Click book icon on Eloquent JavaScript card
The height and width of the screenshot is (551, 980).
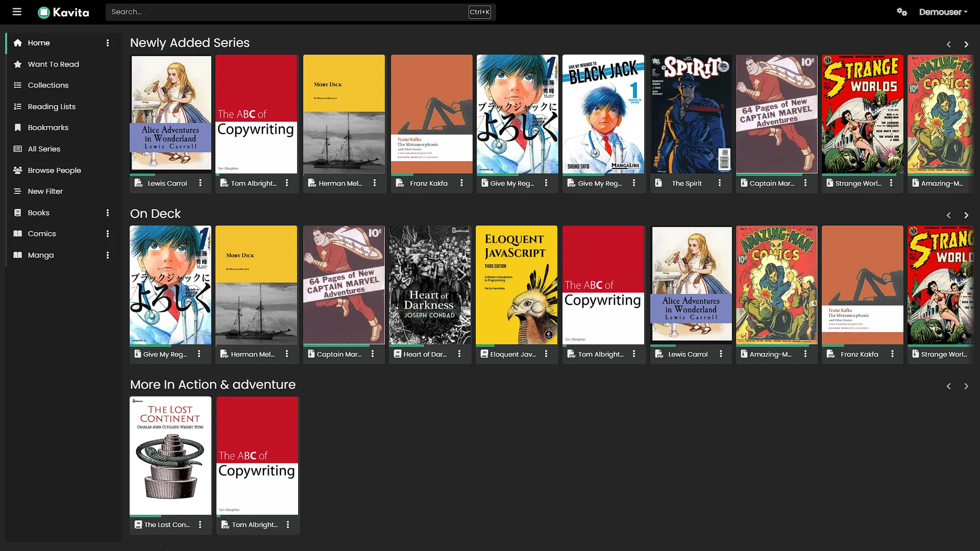coord(484,354)
